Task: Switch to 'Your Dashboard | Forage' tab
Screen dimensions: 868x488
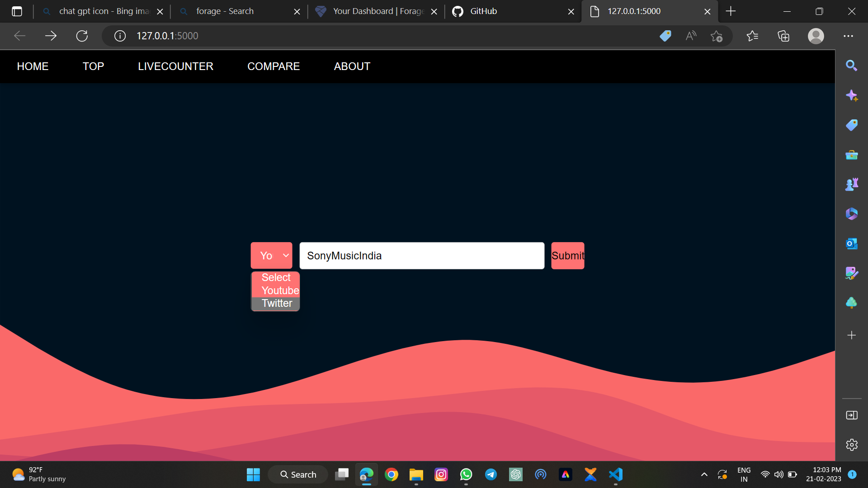Action: pyautogui.click(x=376, y=11)
